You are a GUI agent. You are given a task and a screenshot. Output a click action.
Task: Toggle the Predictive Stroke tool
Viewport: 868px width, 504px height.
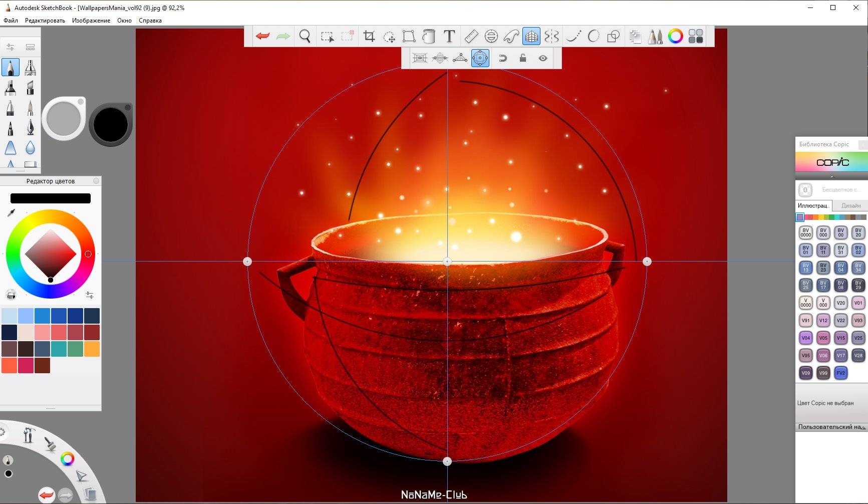[594, 36]
